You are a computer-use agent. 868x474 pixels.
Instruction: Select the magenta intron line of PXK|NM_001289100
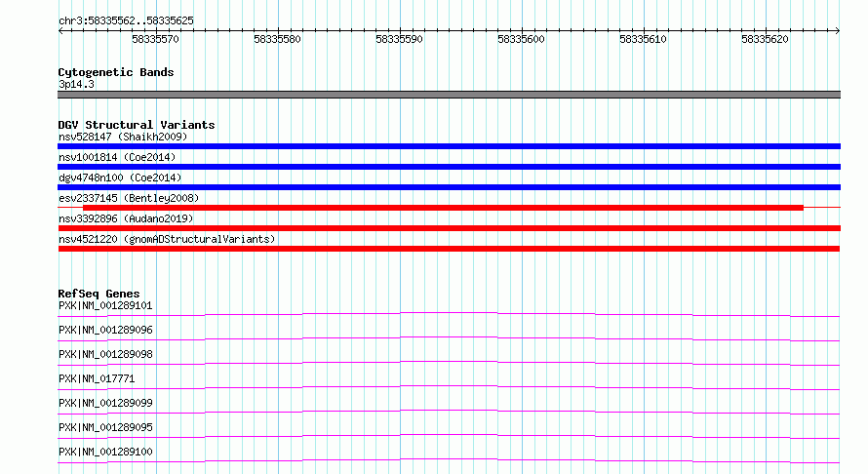449,459
